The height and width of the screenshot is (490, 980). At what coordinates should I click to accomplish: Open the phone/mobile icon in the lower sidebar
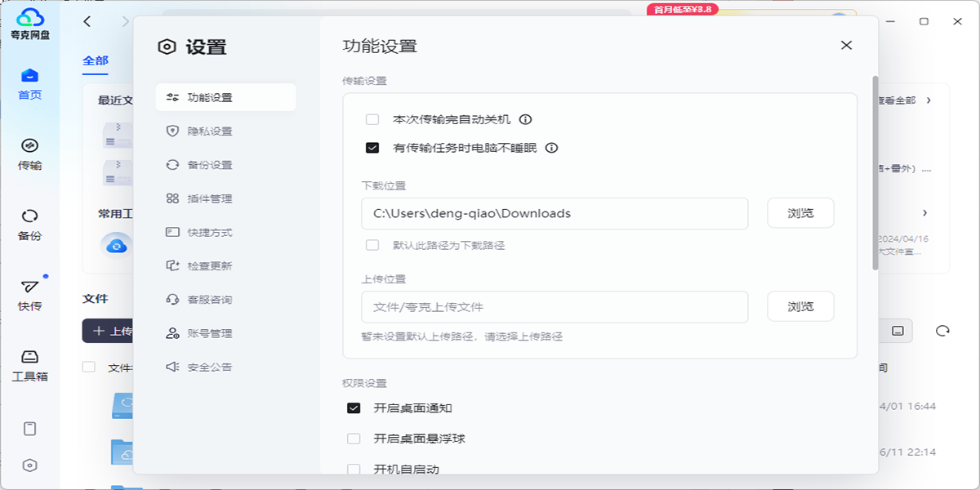tap(30, 428)
